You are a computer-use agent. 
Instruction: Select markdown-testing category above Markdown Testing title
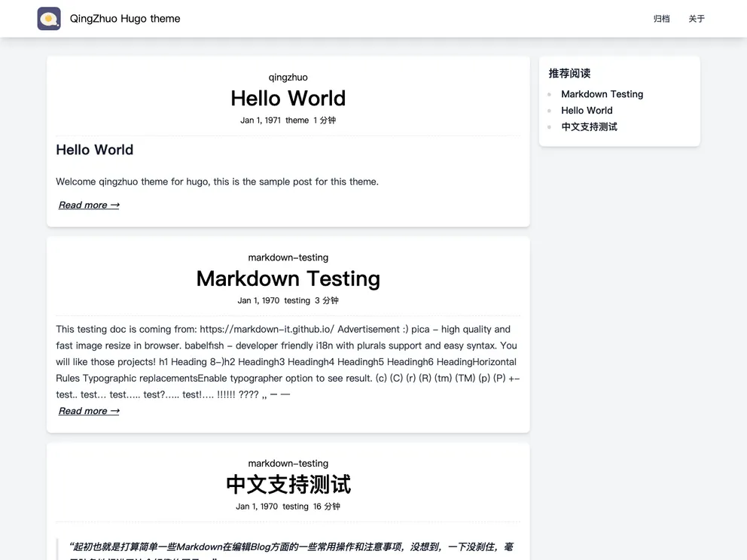point(288,257)
